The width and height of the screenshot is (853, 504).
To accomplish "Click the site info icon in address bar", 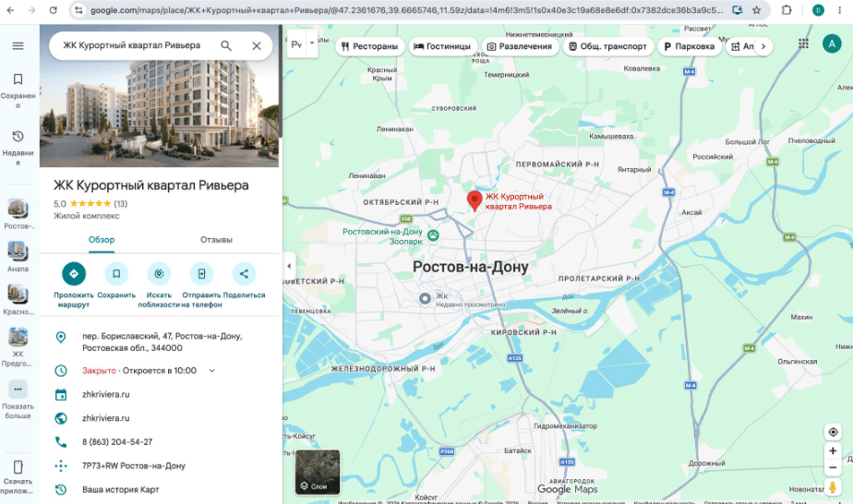I will [78, 10].
